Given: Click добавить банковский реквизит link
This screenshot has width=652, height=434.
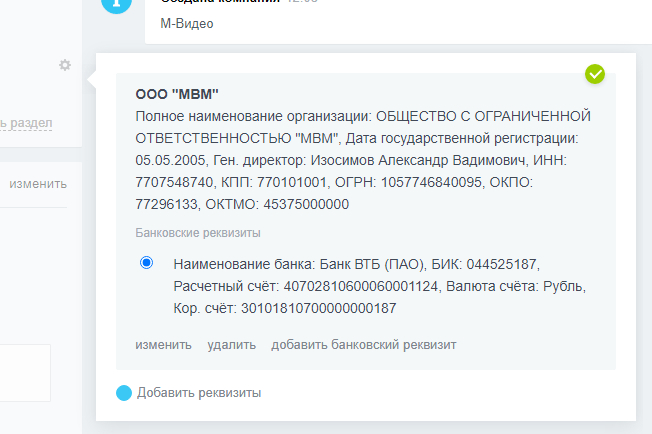Looking at the screenshot, I should 364,345.
